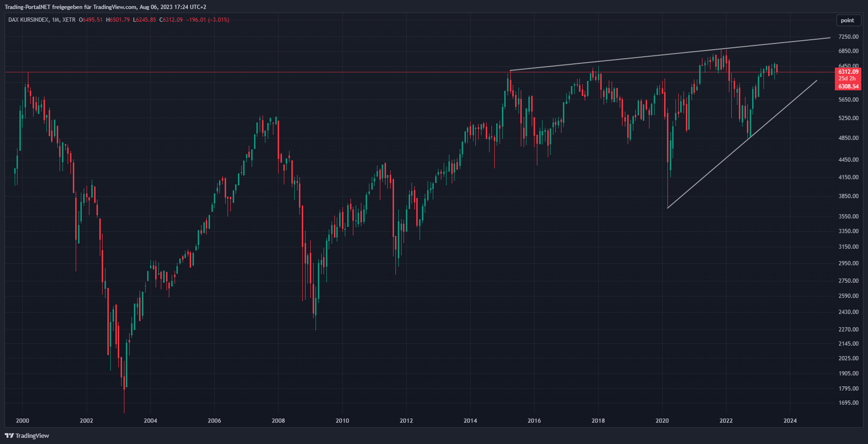Screen dimensions: 868x444
Task: Click the opening value O6495.51 in legend
Action: pos(90,20)
